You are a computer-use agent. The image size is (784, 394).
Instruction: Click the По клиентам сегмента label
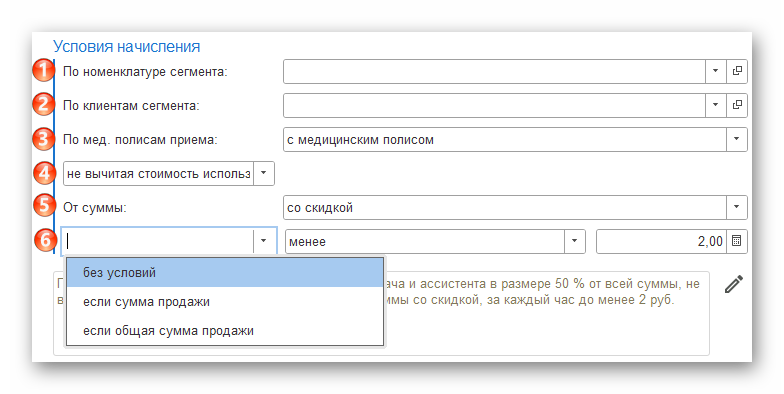(131, 106)
